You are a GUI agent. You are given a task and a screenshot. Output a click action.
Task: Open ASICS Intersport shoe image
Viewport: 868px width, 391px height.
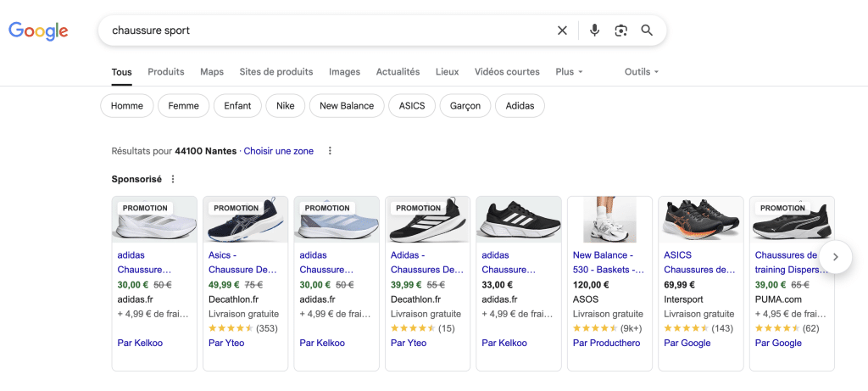pyautogui.click(x=701, y=220)
